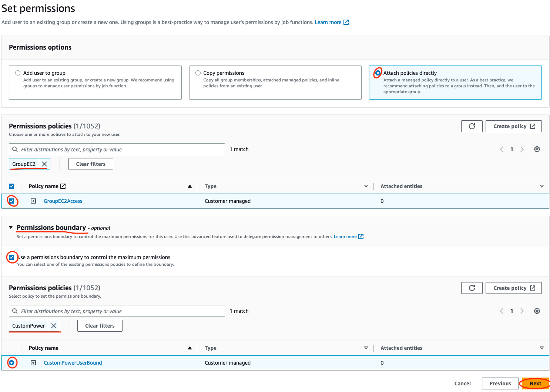Expand CustomPowerUserBound policy details
This screenshot has height=392, width=550.
(x=33, y=363)
